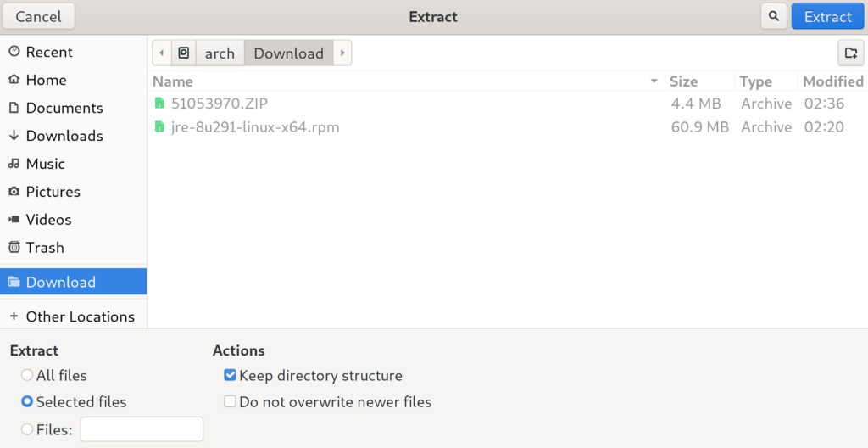Click the disk root icon in path bar
Viewport: 868px width, 448px height.
[x=184, y=53]
